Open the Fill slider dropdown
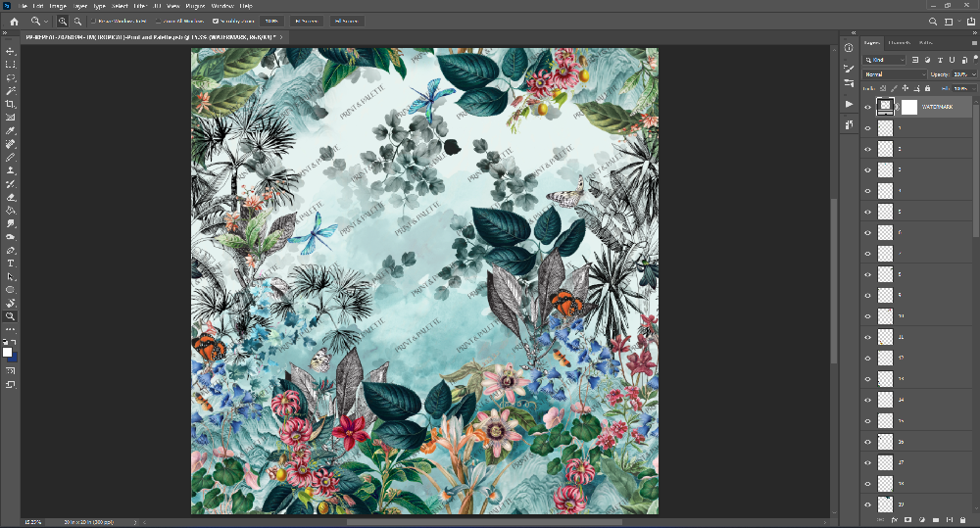Viewport: 980px width, 528px height. [x=974, y=89]
